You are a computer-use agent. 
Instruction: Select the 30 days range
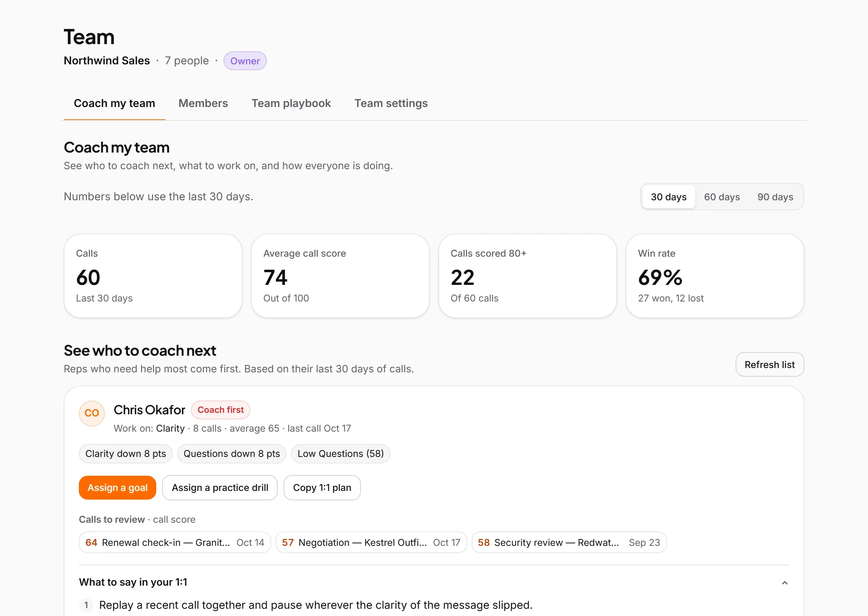668,197
